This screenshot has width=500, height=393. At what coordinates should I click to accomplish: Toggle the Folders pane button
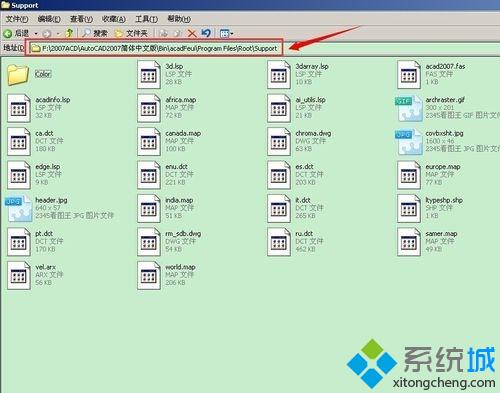click(x=131, y=33)
